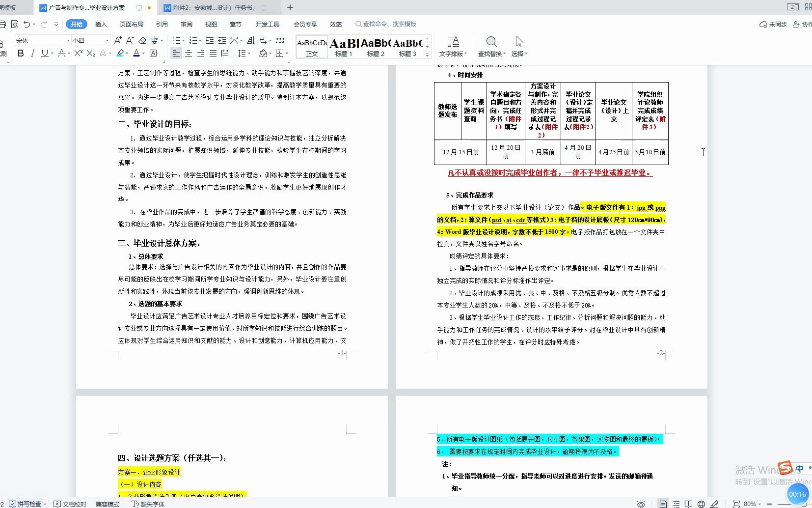Screen dimensions: 812x508
Task: Pick the font color A swatch
Action: point(136,53)
